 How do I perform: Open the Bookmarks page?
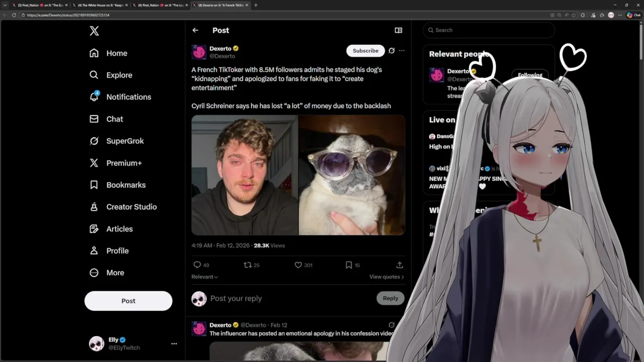click(117, 185)
